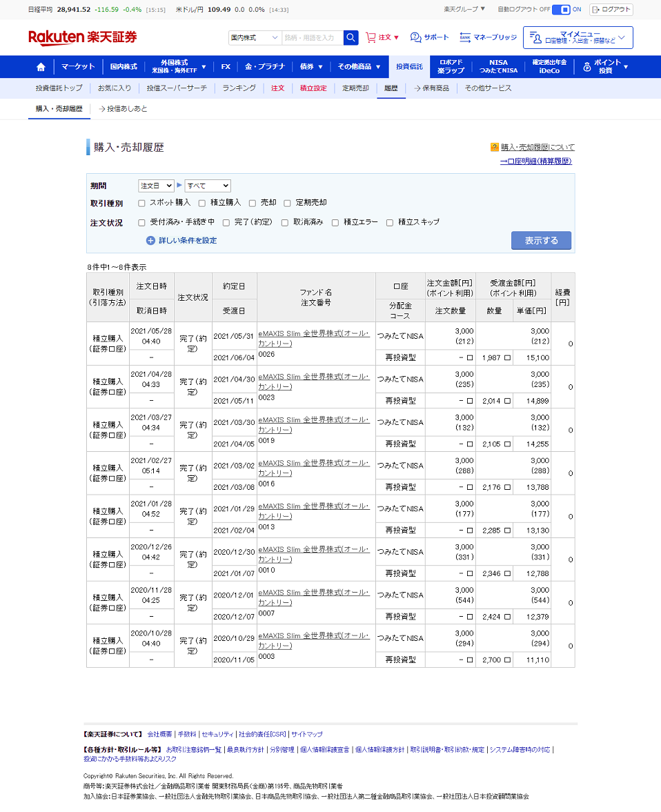The height and width of the screenshot is (812, 661).
Task: Click the question icon by 購入・売却履歴について
Action: pyautogui.click(x=495, y=147)
